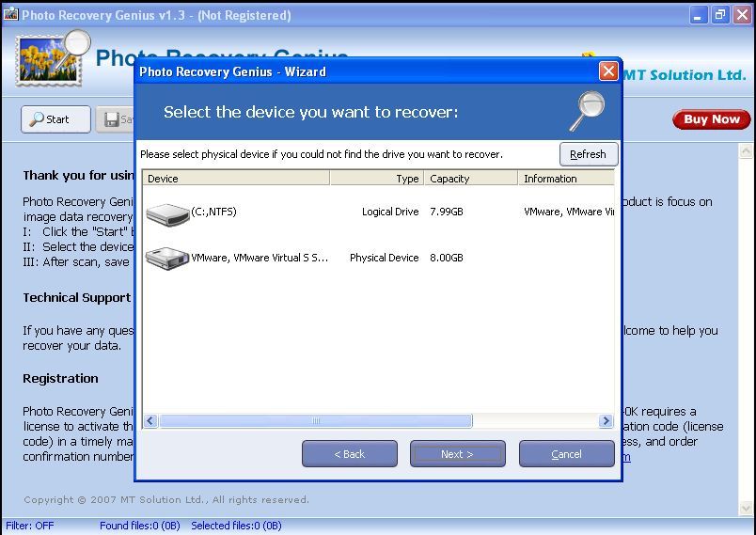Sort list by Type column header

tap(376, 178)
